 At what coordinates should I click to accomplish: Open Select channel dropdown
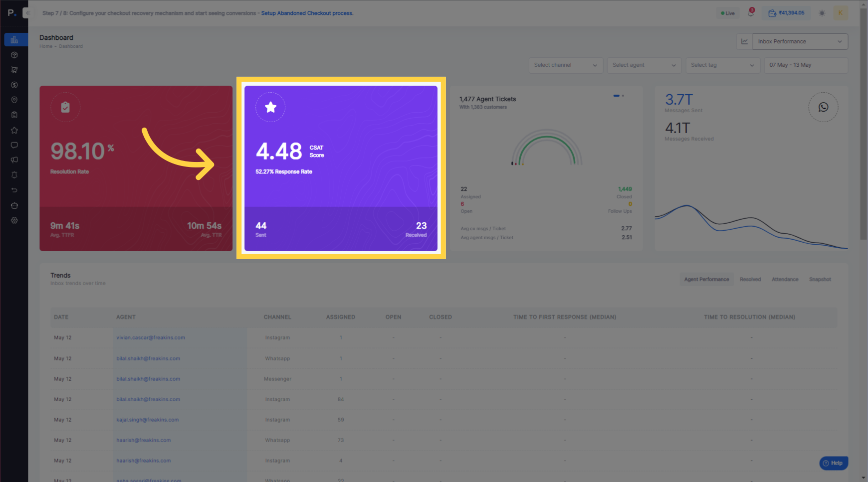click(565, 65)
